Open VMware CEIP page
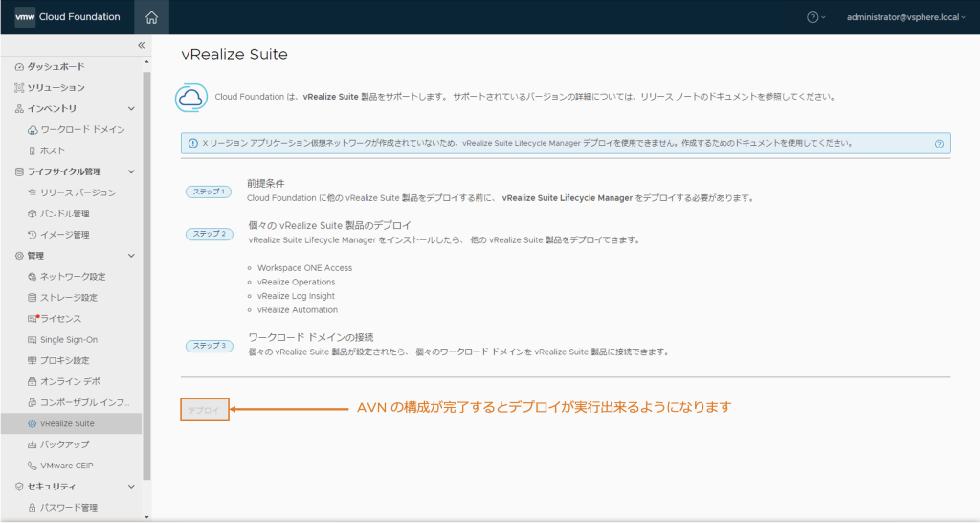The height and width of the screenshot is (523, 980). click(x=67, y=466)
